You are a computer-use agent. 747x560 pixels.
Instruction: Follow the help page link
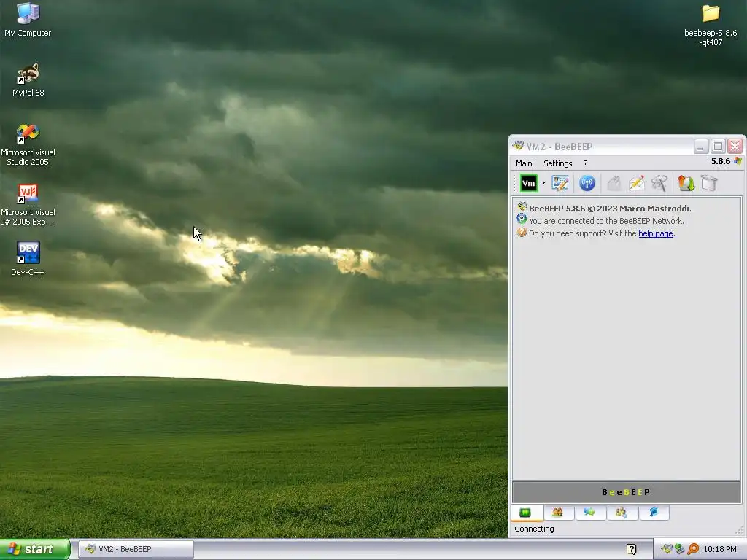[656, 233]
